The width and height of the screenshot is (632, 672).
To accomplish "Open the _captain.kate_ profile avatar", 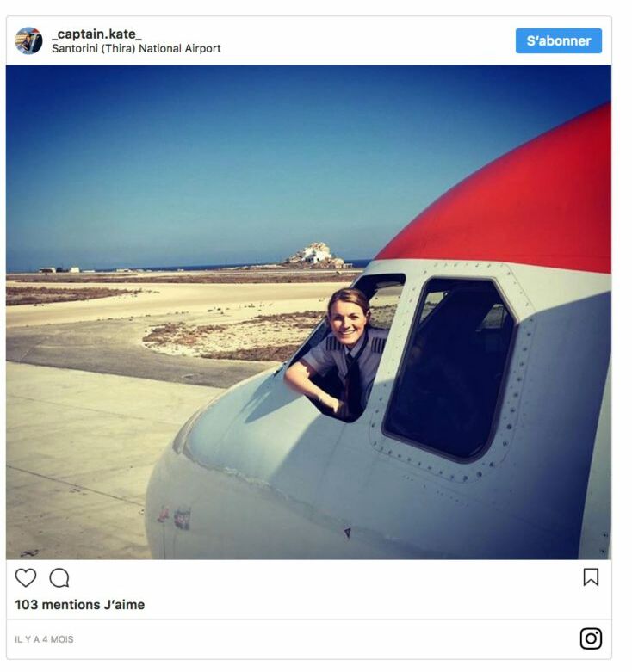I will tap(28, 40).
